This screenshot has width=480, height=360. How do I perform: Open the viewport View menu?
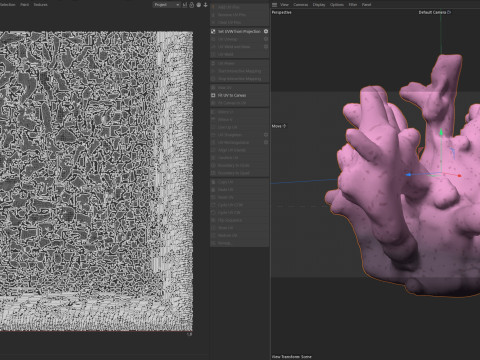pos(284,5)
